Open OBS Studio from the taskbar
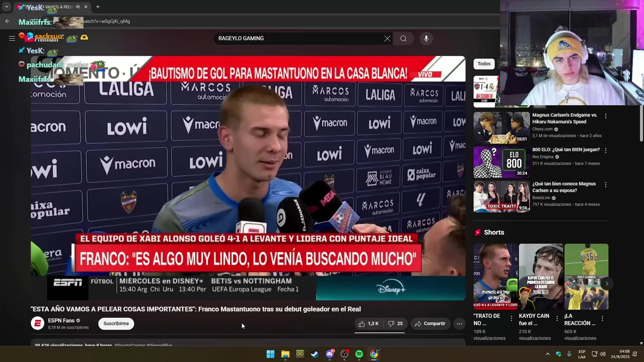The height and width of the screenshot is (362, 644). (345, 354)
